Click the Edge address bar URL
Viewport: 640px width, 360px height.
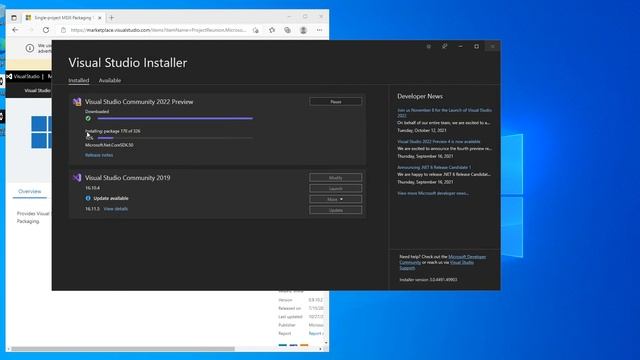(158, 30)
